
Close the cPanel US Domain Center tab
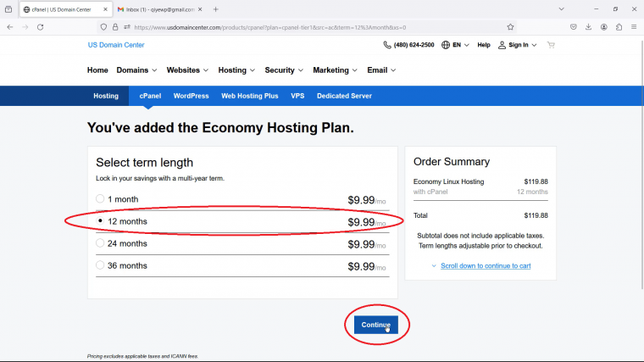105,9
